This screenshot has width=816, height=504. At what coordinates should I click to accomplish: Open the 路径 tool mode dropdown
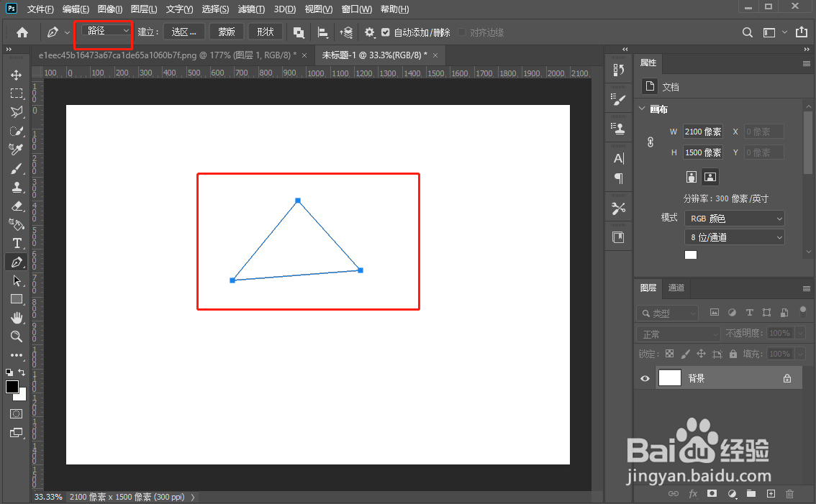point(106,31)
